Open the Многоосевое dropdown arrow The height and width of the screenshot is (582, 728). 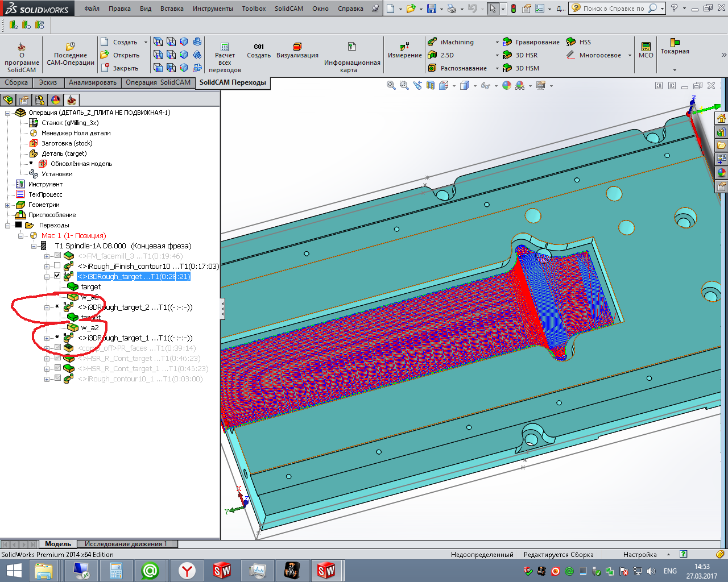point(630,56)
